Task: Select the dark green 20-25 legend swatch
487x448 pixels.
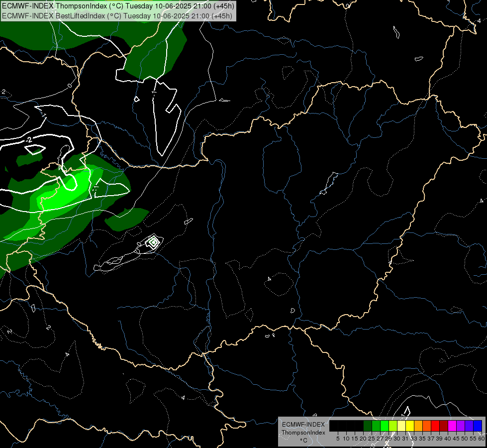Action: [368, 426]
